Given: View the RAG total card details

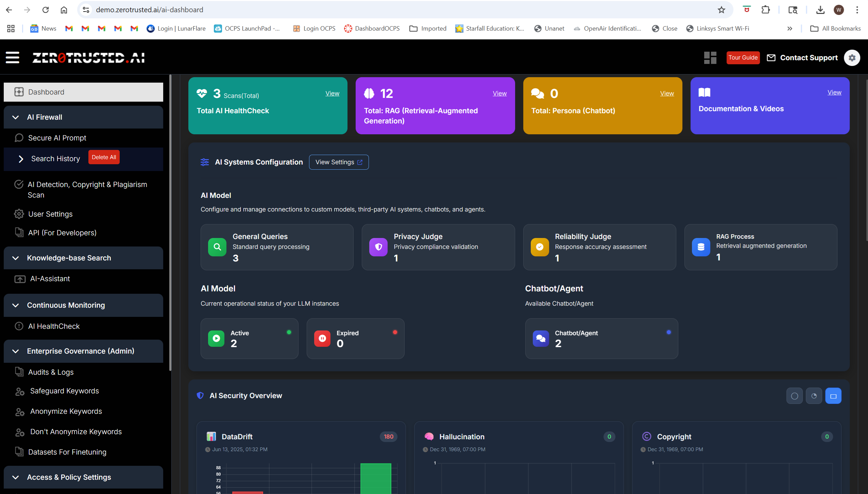Looking at the screenshot, I should tap(499, 93).
